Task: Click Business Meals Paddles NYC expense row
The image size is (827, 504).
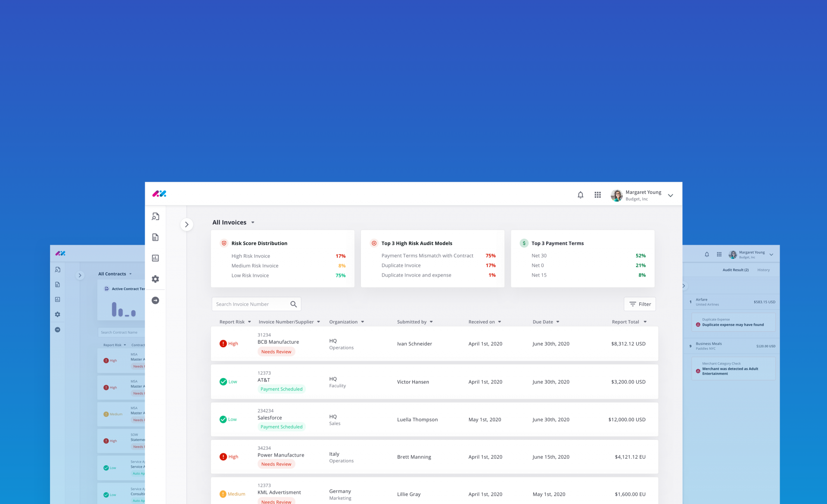Action: tap(732, 346)
